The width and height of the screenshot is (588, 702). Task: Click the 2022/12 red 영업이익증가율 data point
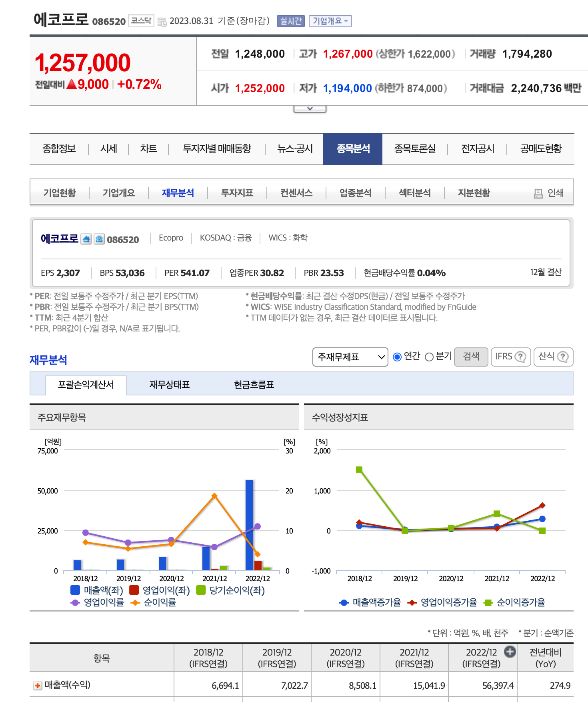click(x=542, y=505)
